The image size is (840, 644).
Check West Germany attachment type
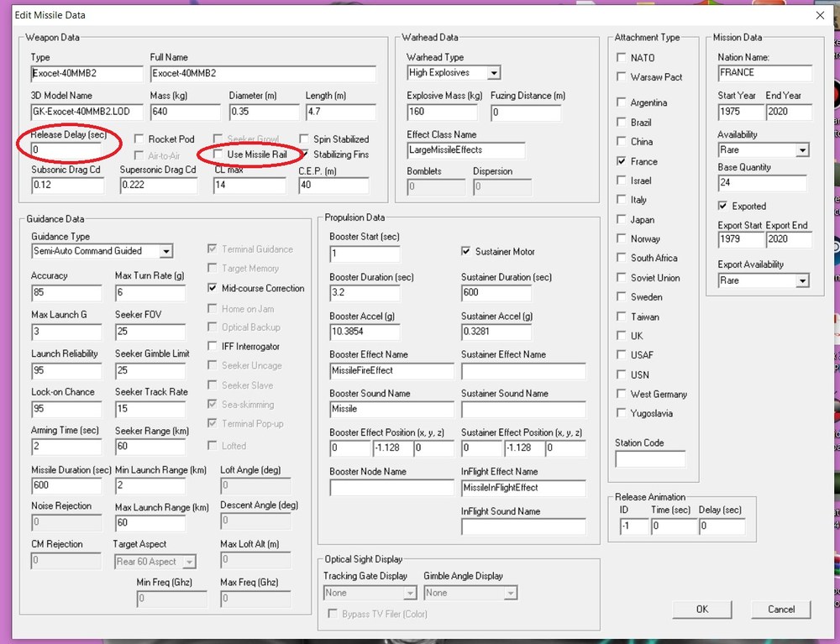(x=622, y=394)
